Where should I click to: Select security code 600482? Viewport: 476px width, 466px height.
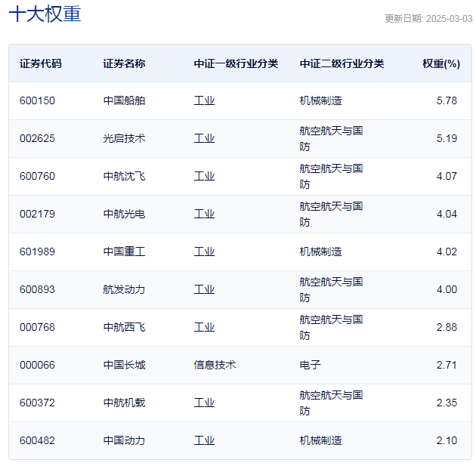(37, 441)
